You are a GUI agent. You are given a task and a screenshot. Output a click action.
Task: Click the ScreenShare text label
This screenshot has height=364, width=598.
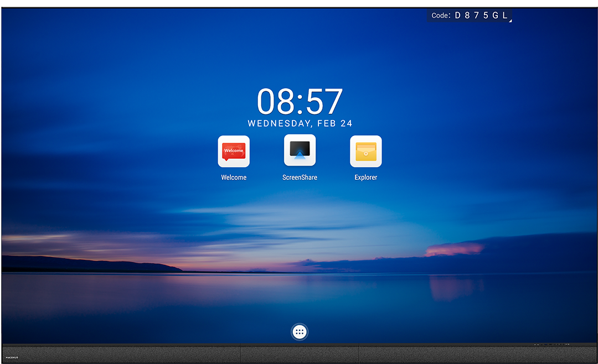[x=300, y=178]
